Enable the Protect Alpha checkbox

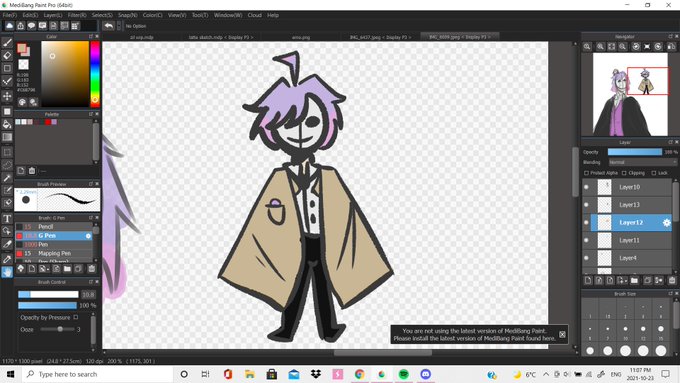(x=586, y=173)
